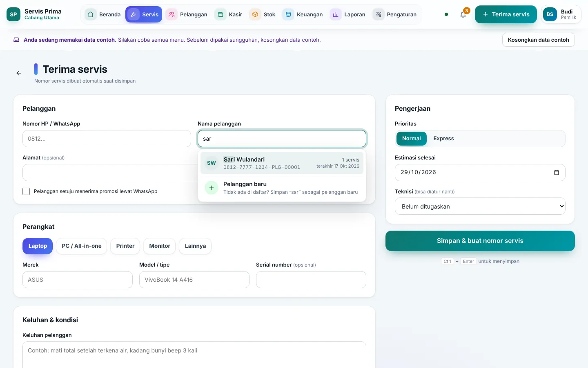Click the Pengaturan sliders icon
The height and width of the screenshot is (368, 588).
[x=379, y=14]
